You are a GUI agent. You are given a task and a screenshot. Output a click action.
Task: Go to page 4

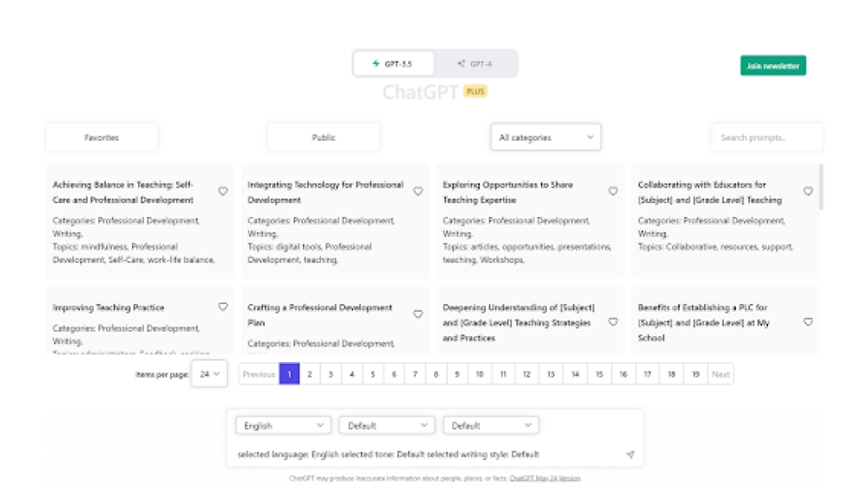(352, 374)
